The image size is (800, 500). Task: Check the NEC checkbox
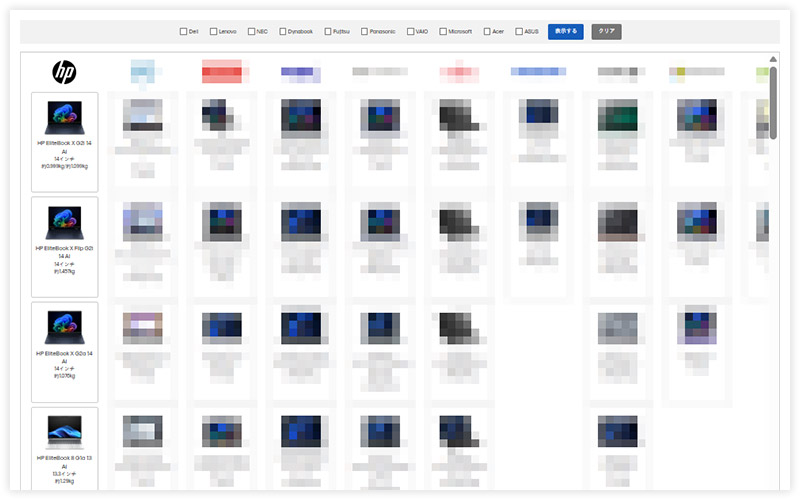251,32
